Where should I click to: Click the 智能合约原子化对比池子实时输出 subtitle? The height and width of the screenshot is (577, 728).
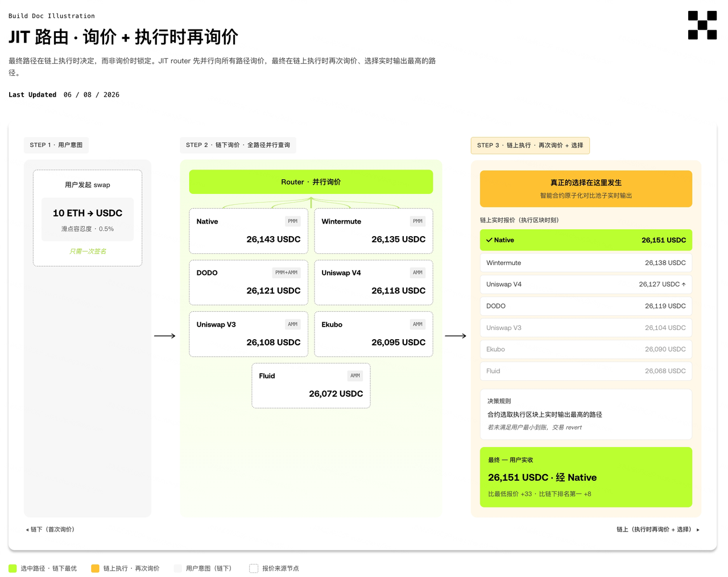click(x=586, y=196)
